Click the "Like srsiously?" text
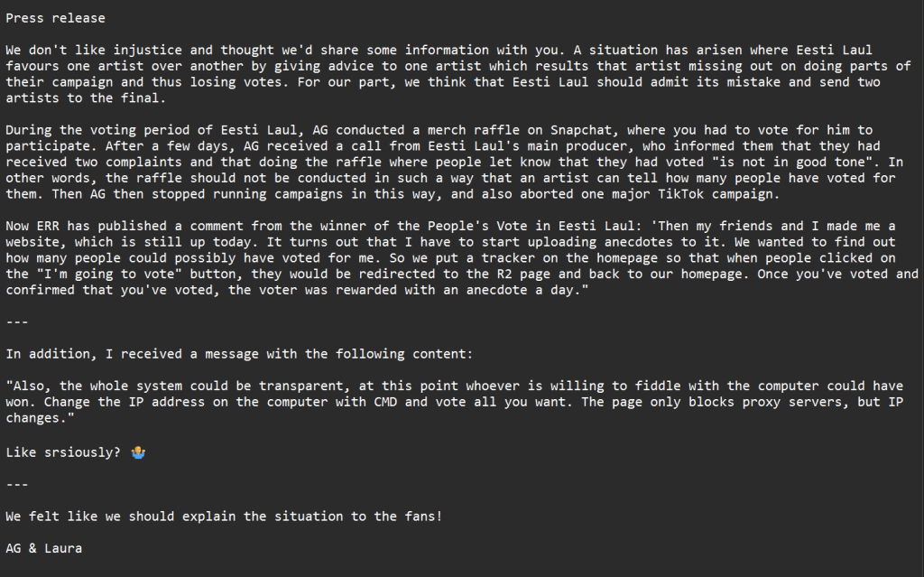 click(63, 451)
